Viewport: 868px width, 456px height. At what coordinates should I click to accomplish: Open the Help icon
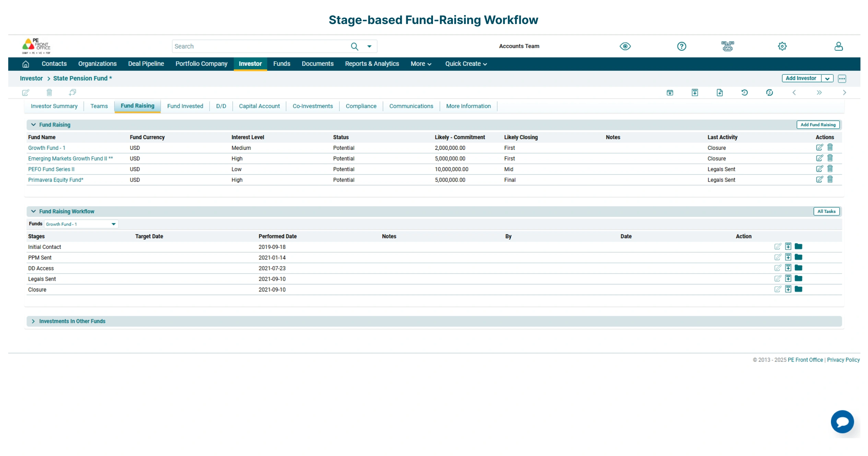click(681, 46)
